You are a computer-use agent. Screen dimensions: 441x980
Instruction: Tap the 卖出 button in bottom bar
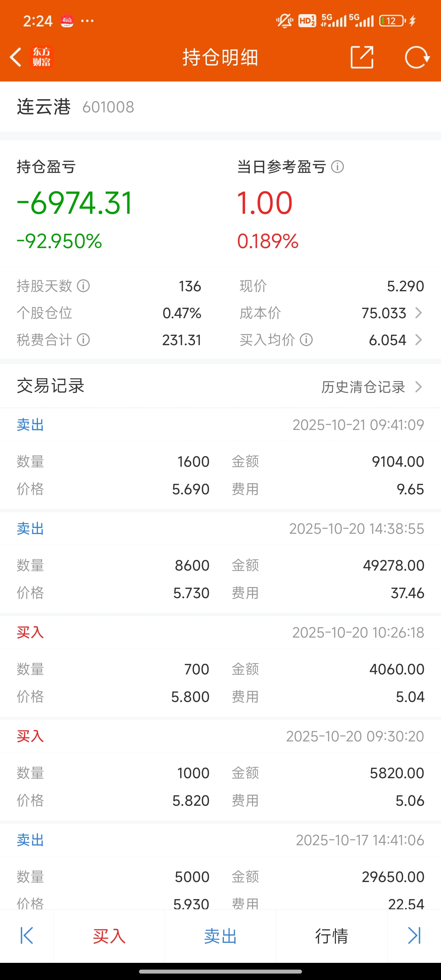coord(220,936)
